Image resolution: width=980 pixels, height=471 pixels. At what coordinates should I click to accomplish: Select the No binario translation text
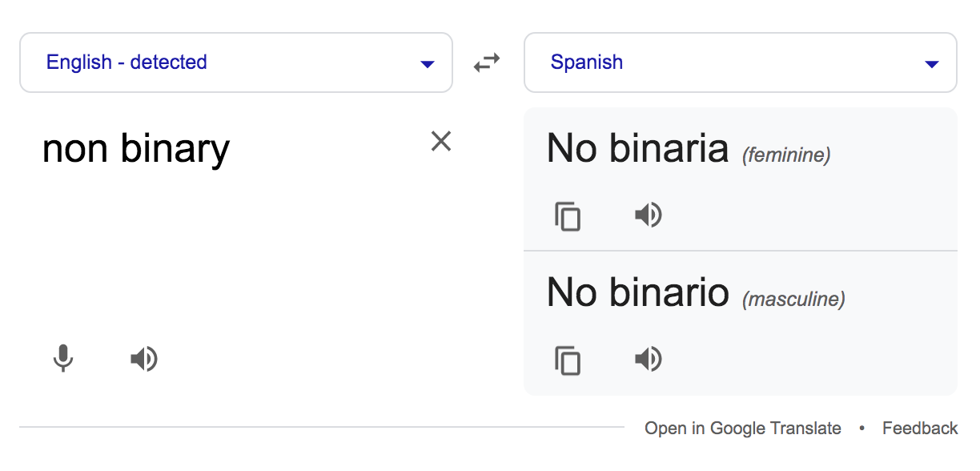coord(637,293)
